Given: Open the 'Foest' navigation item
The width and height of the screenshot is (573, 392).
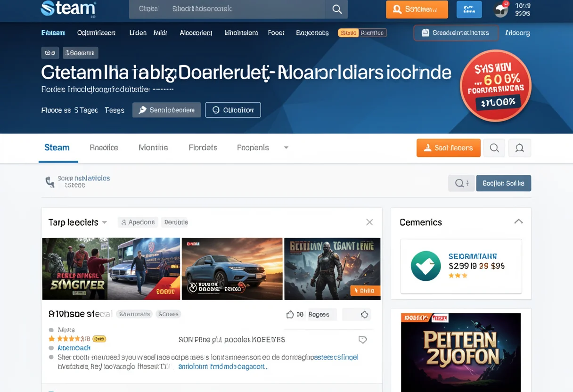Looking at the screenshot, I should tap(276, 33).
